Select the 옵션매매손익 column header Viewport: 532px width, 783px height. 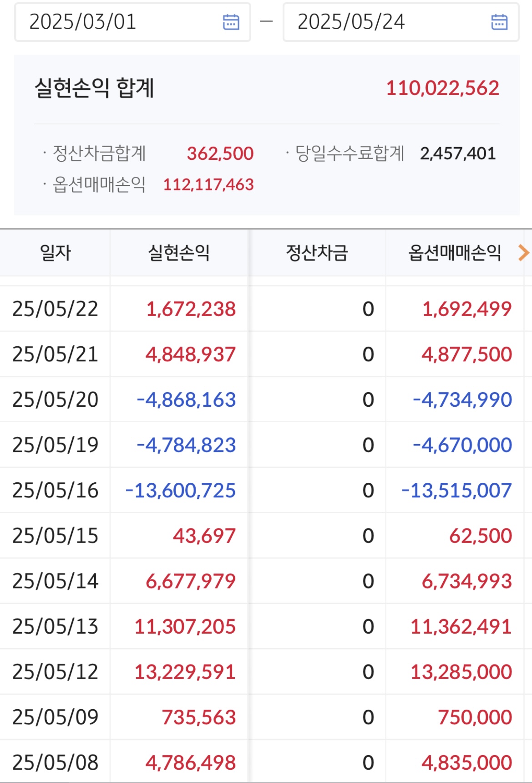click(454, 253)
